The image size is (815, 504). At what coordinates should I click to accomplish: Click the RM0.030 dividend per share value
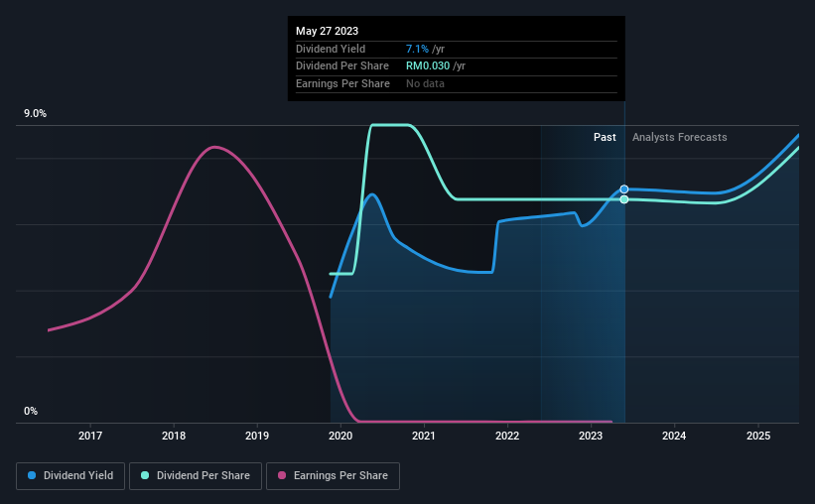click(427, 66)
